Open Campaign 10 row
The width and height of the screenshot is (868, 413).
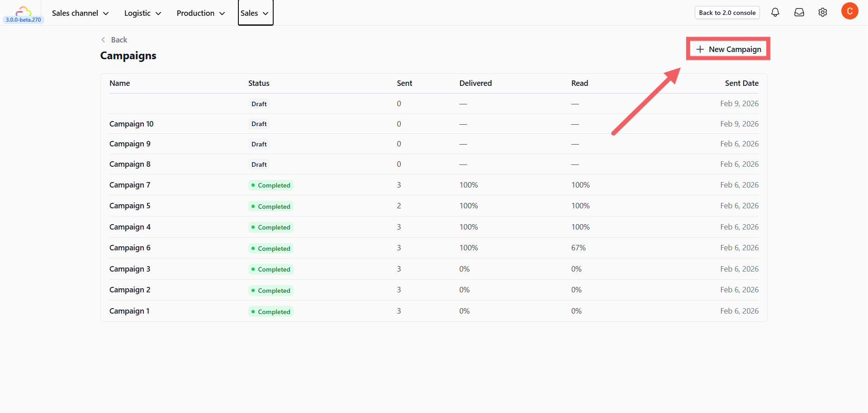coord(434,124)
